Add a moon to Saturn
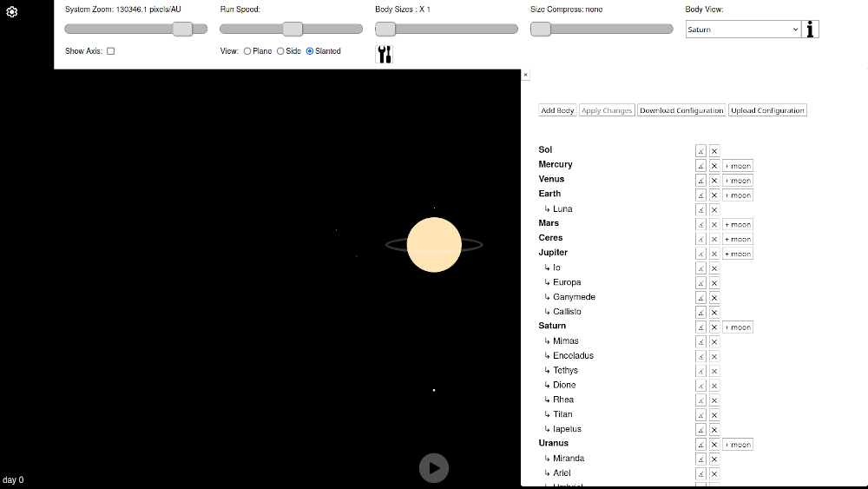The width and height of the screenshot is (868, 489). (x=737, y=327)
